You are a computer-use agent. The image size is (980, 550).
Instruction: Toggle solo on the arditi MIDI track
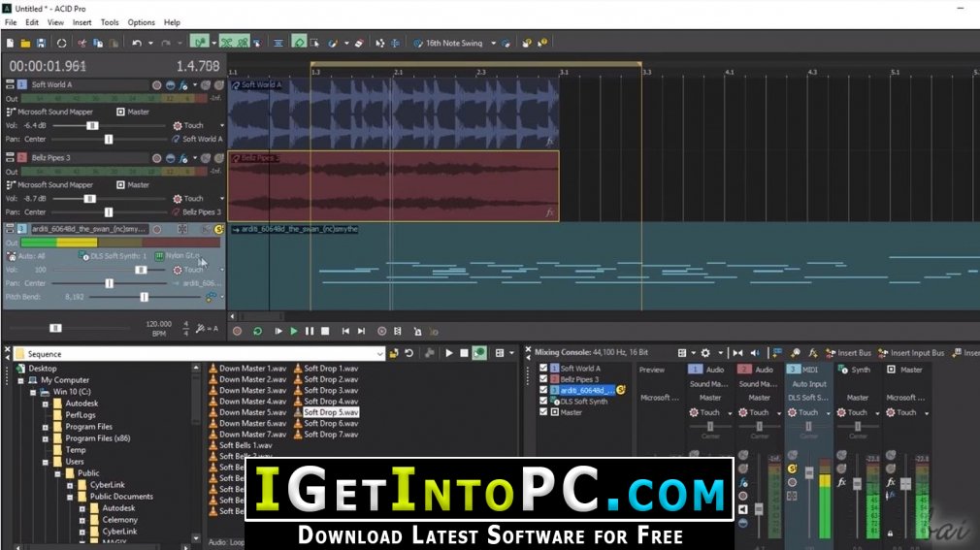point(218,229)
